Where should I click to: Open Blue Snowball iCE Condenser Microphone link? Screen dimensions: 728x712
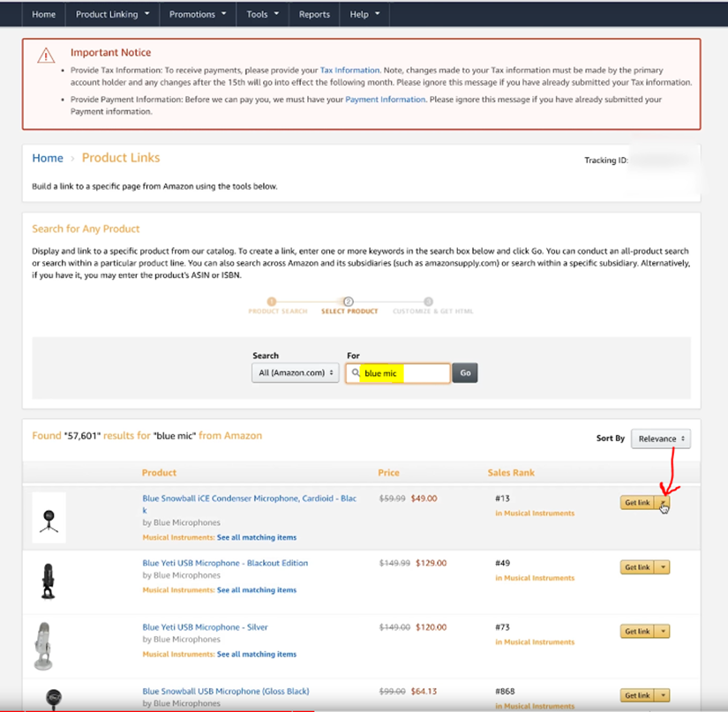pos(250,504)
